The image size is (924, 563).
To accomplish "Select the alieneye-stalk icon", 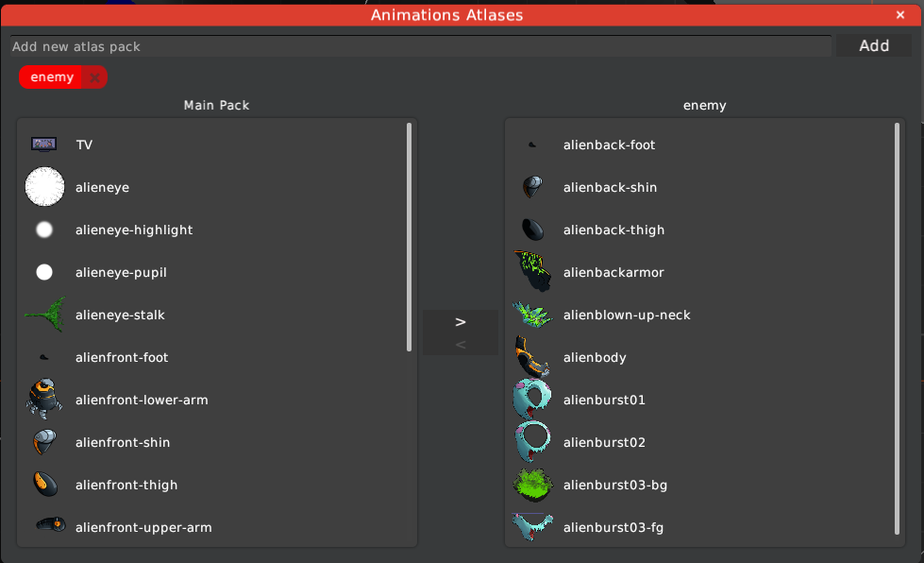I will [44, 314].
